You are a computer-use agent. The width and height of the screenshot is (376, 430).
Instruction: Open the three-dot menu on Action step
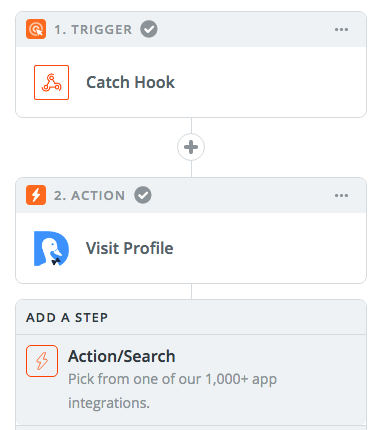tap(341, 196)
